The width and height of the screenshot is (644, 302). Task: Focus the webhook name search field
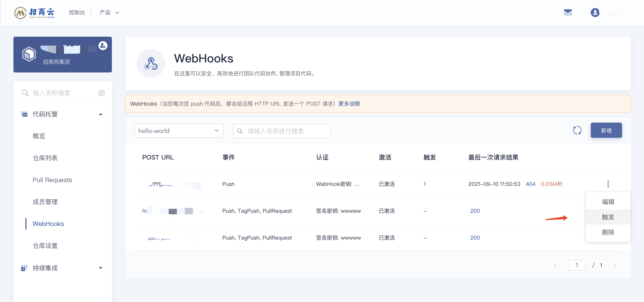click(282, 131)
